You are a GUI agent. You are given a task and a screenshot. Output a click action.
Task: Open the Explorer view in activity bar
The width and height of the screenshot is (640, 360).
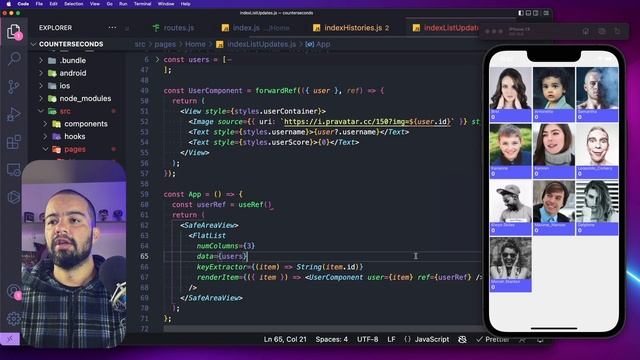tap(13, 32)
